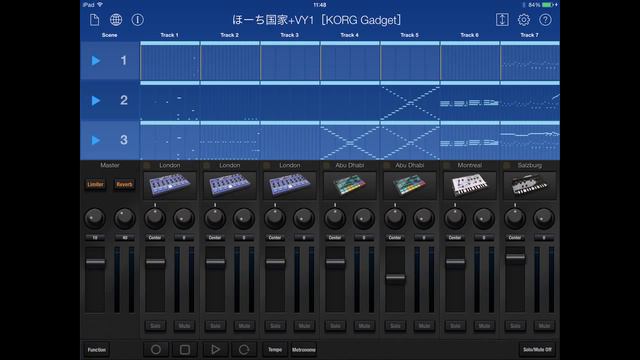This screenshot has width=640, height=360.
Task: Open the Track 5 Abu Dhabi gadget thumbnail
Action: [x=410, y=185]
